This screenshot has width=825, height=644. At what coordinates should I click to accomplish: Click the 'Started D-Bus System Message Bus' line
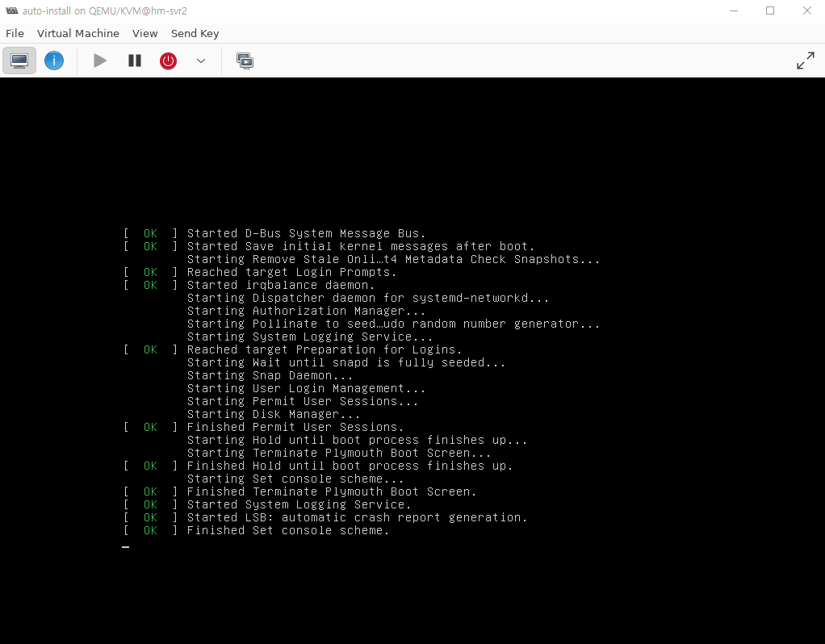306,233
